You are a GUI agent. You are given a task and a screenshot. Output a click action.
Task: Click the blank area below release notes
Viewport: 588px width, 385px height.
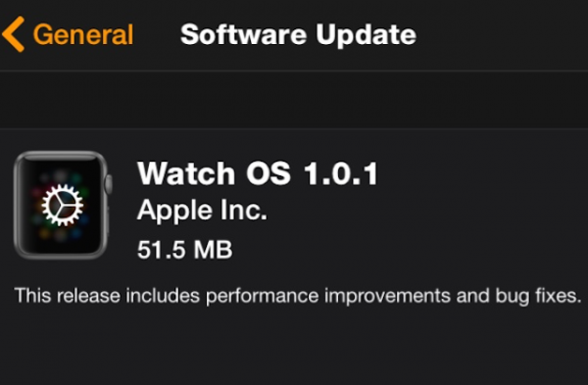pyautogui.click(x=294, y=347)
